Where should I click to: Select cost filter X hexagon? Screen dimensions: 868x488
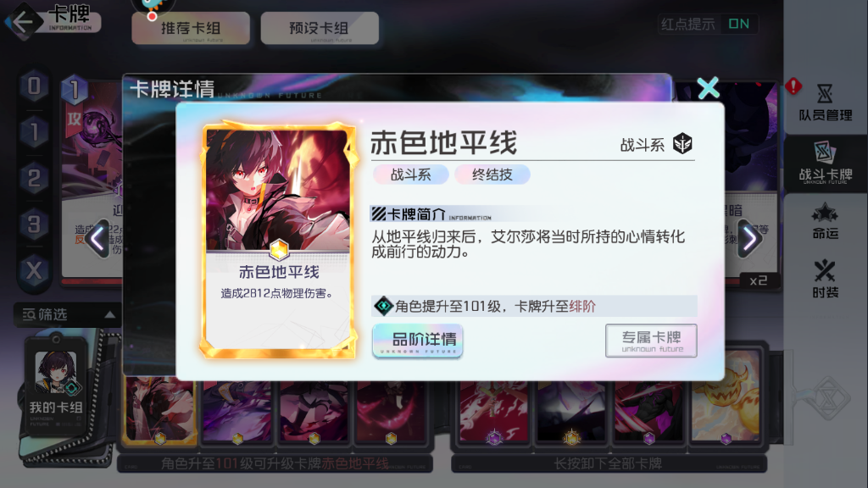[x=34, y=270]
